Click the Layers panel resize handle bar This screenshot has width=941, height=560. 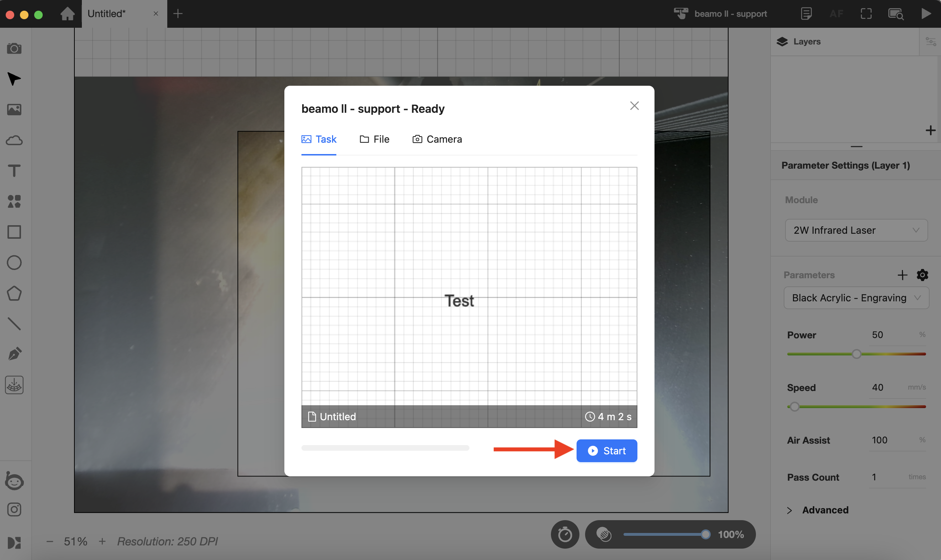856,147
